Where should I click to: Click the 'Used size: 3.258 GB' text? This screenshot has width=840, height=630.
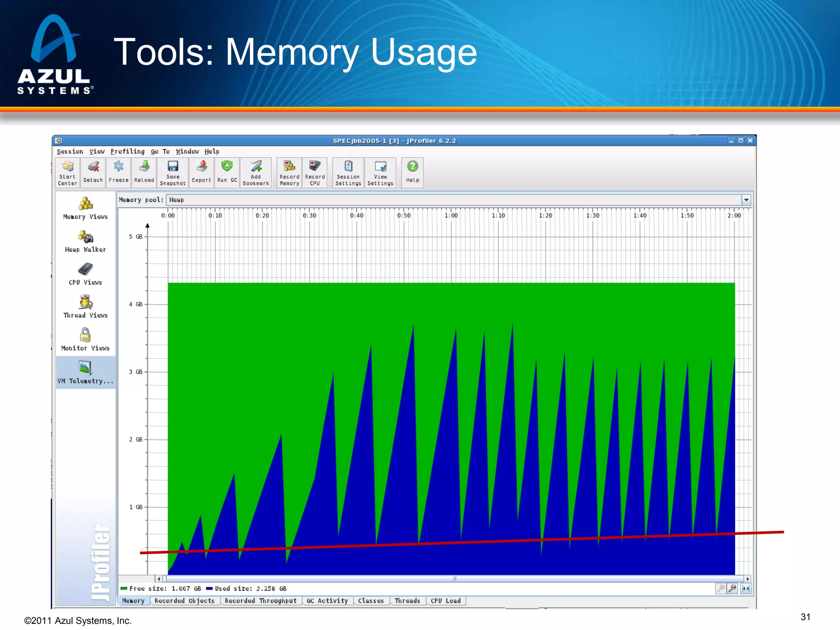tap(251, 589)
